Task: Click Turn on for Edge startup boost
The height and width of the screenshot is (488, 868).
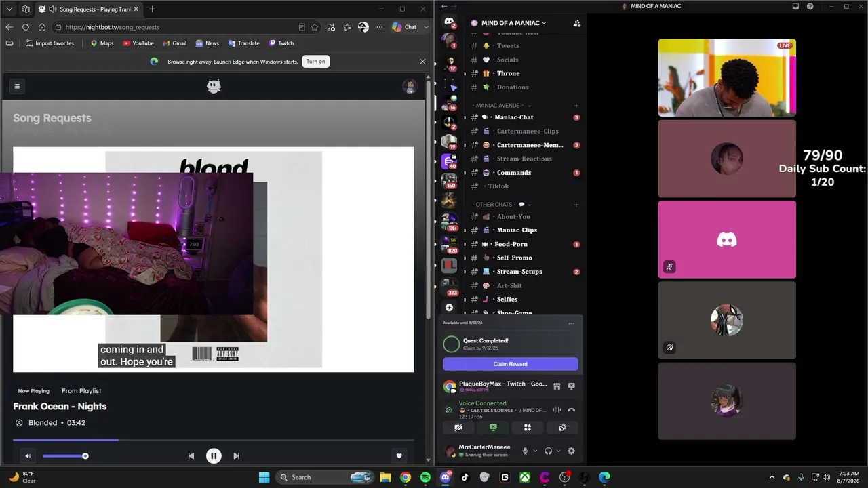Action: click(315, 61)
